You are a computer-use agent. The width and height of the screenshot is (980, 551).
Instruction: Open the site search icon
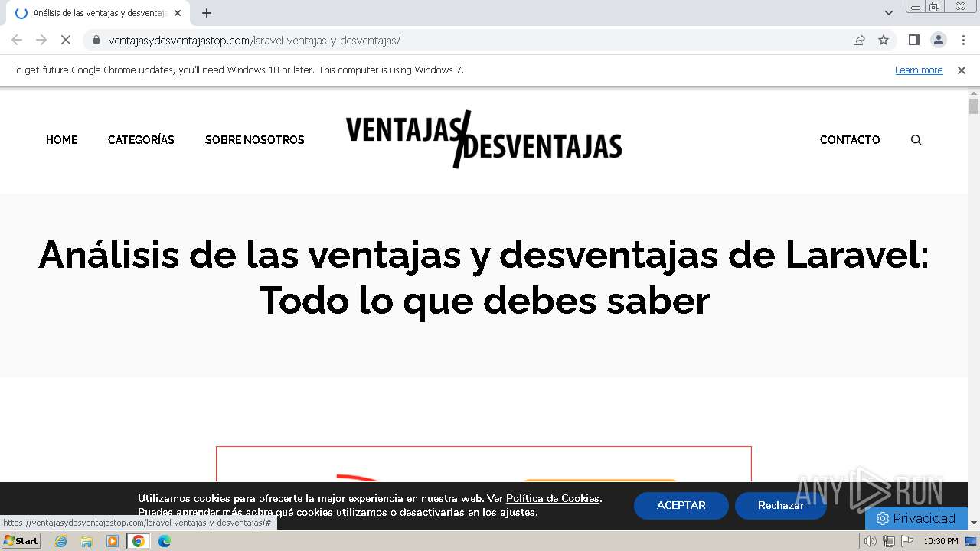pyautogui.click(x=916, y=140)
